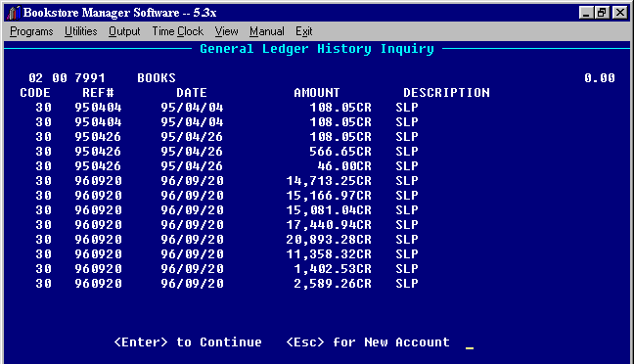This screenshot has width=634, height=364.
Task: Click the 15,166.97CR amount
Action: point(329,196)
